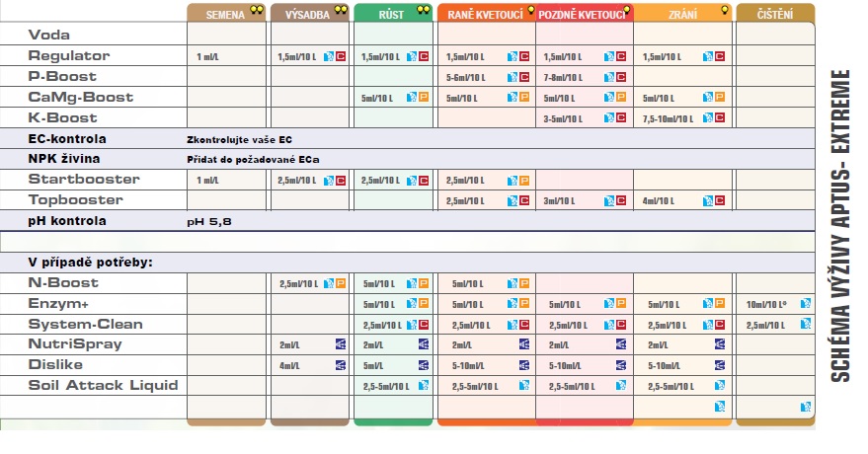Click blue watering icon in Soil Attack Liquid Zrání cell
This screenshot has height=454, width=868.
[720, 386]
